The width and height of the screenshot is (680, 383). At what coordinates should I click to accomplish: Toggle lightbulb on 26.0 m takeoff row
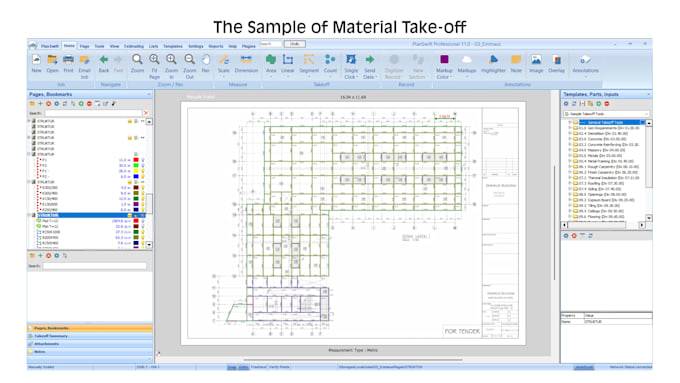[143, 171]
